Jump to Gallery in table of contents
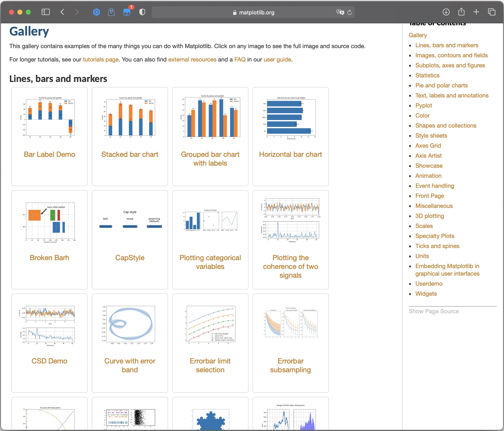 pos(418,35)
